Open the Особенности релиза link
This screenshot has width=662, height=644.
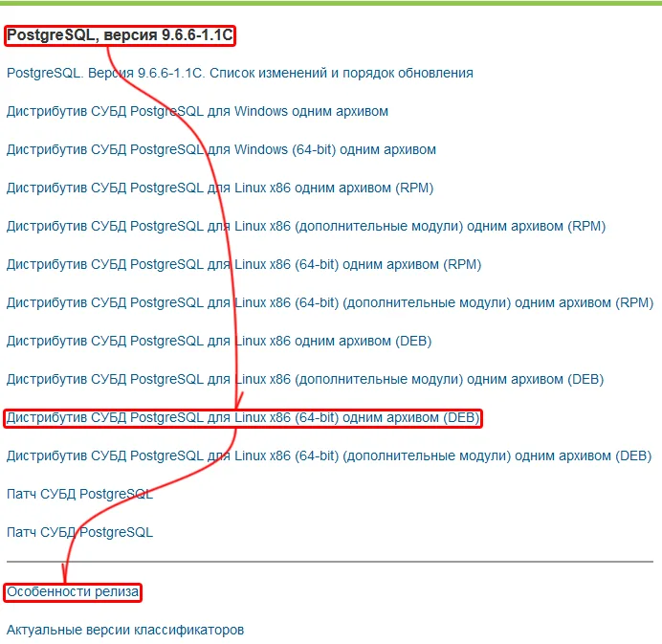coord(73,591)
